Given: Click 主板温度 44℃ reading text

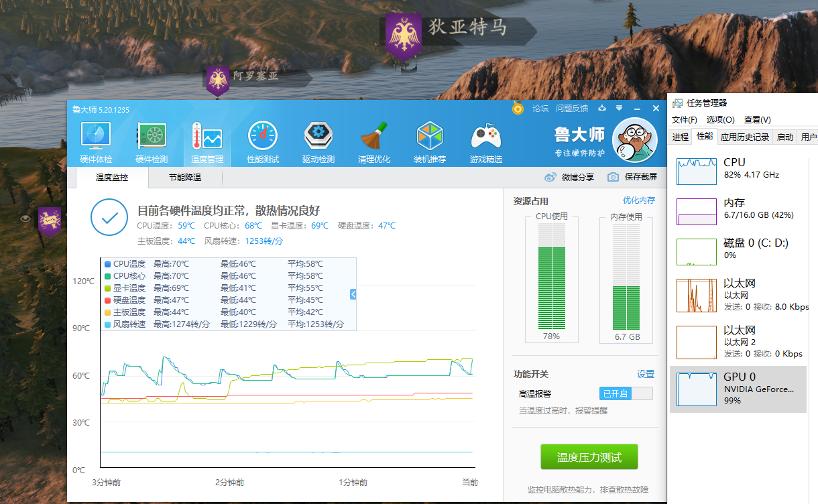Looking at the screenshot, I should tap(166, 241).
